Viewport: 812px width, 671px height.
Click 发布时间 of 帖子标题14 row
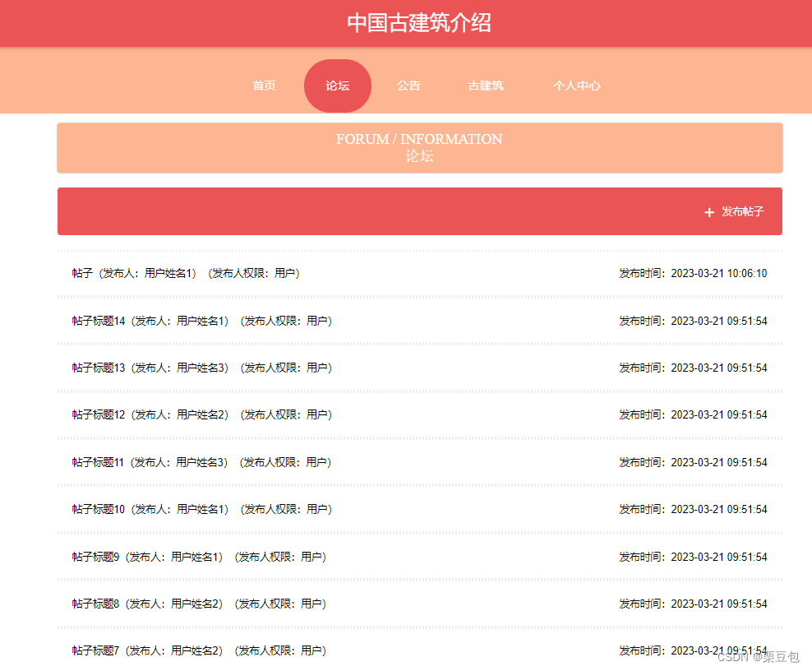[694, 321]
